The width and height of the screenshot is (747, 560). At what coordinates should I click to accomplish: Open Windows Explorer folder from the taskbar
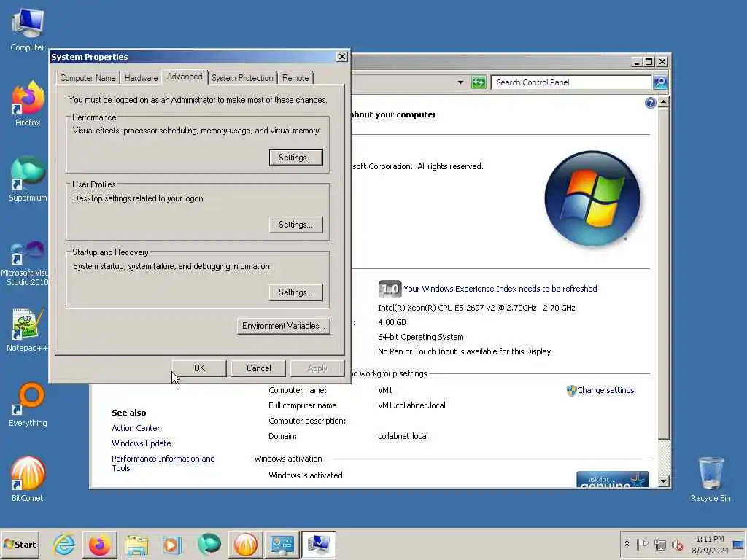136,545
